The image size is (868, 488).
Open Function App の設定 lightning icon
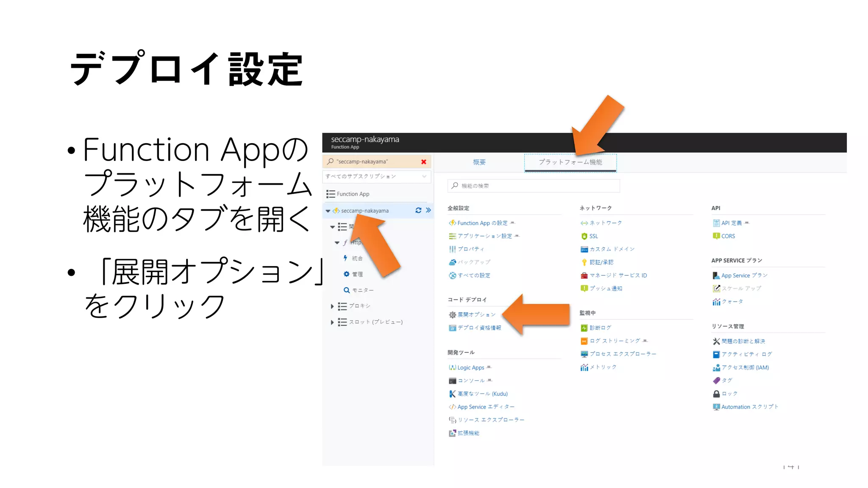pyautogui.click(x=452, y=223)
